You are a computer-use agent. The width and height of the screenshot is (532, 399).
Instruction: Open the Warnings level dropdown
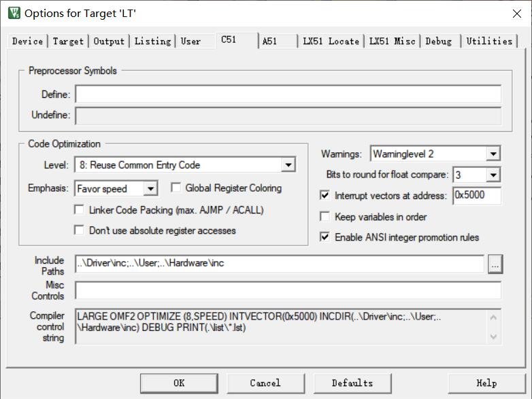pyautogui.click(x=493, y=154)
